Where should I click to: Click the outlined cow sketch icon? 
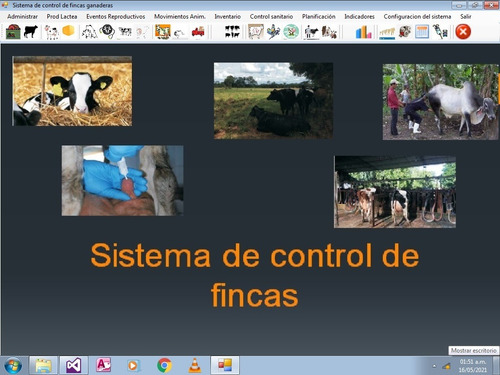[89, 32]
